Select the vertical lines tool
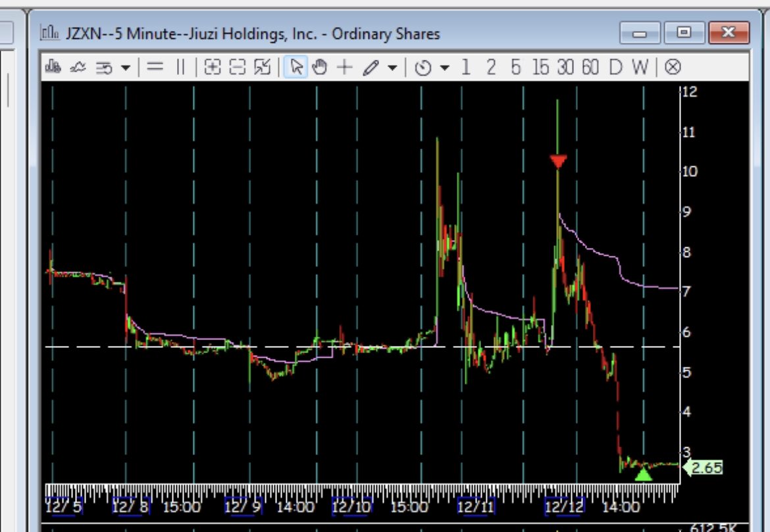This screenshot has height=532, width=770. [180, 66]
